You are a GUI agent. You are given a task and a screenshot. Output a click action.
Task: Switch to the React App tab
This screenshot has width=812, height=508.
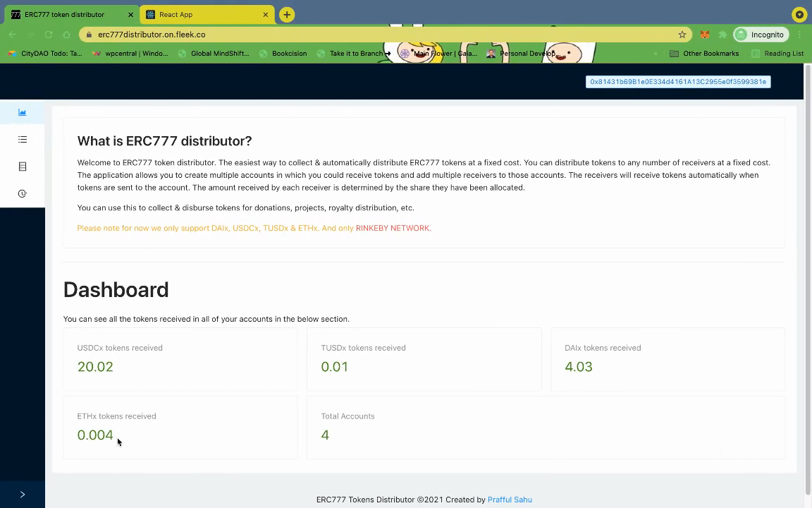click(x=207, y=15)
